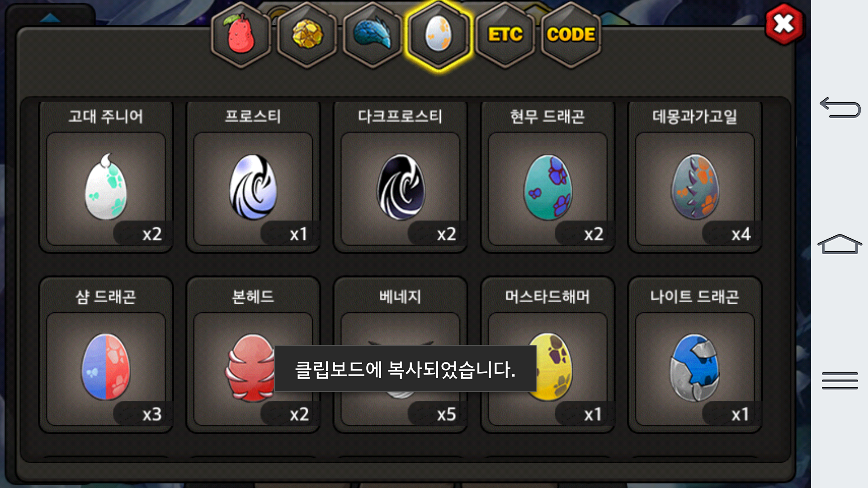Select the highlighted egg tab
The height and width of the screenshot is (488, 868).
(438, 35)
